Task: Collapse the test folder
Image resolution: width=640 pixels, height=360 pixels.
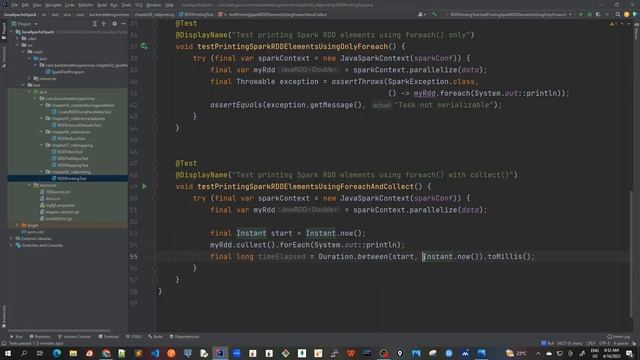Action: tap(24, 85)
